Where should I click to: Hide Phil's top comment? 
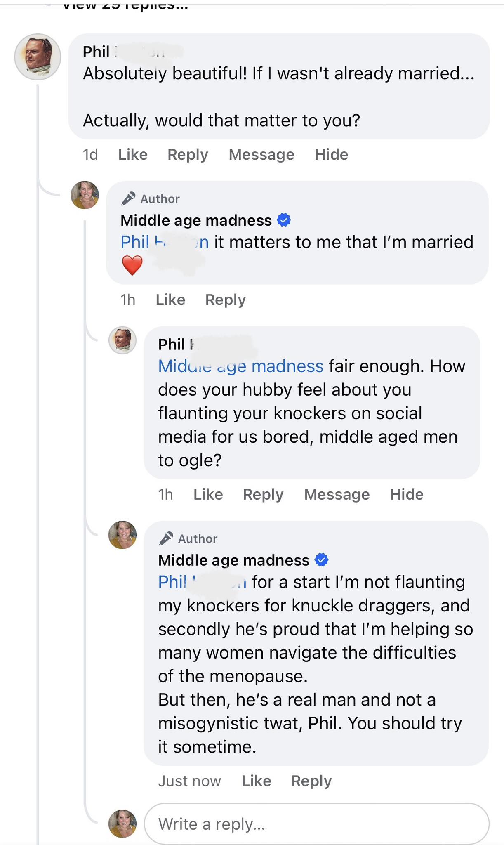point(331,154)
